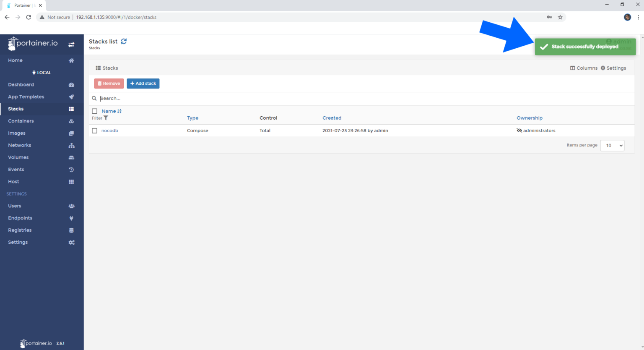Image resolution: width=644 pixels, height=350 pixels.
Task: Click the filter funnel under the Name column
Action: pos(106,118)
